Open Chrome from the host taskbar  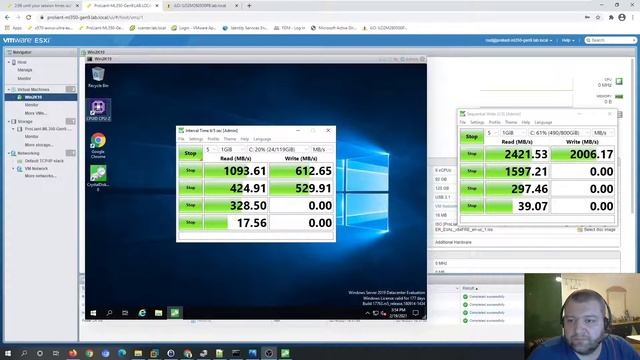click(x=89, y=353)
